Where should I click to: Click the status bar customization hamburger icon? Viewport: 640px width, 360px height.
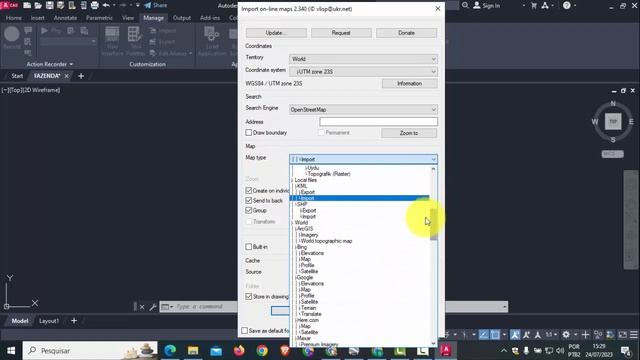point(633,335)
